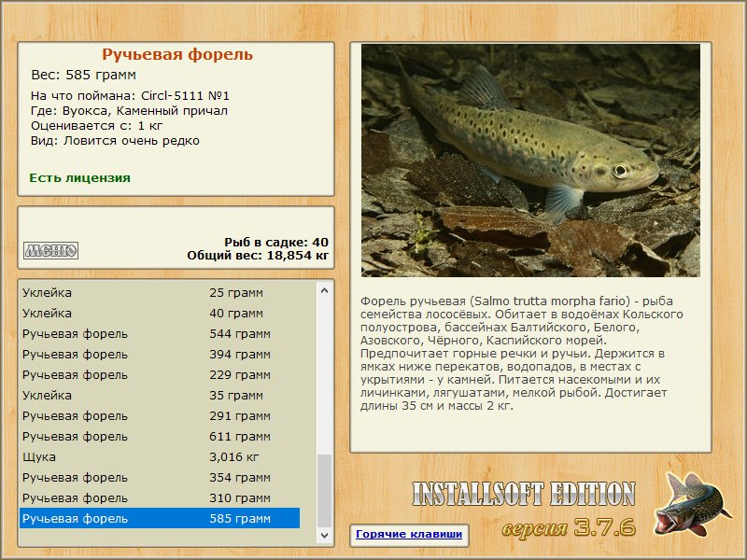Select the Уклейка 40 грамм row

tap(160, 314)
